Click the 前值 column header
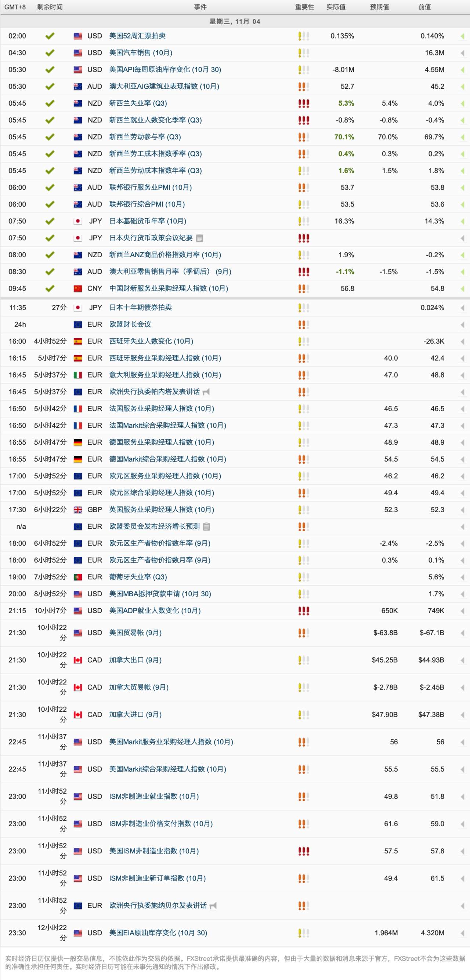470x980 pixels. coord(425,7)
